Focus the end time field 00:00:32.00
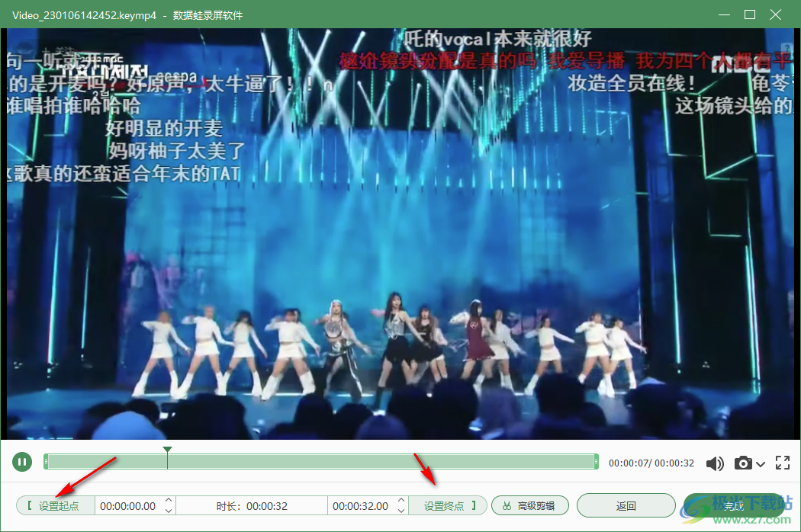 (x=361, y=506)
